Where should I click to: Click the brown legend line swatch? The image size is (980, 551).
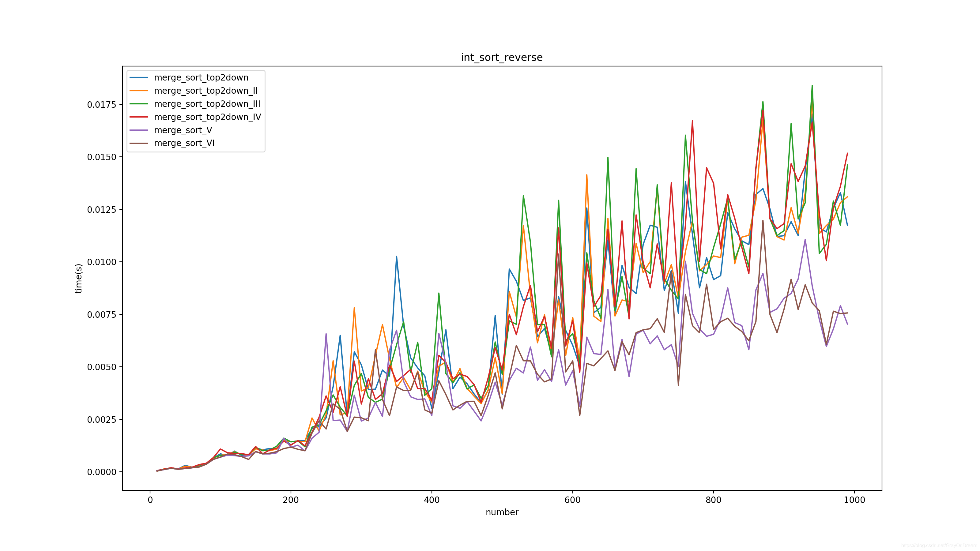pos(139,143)
